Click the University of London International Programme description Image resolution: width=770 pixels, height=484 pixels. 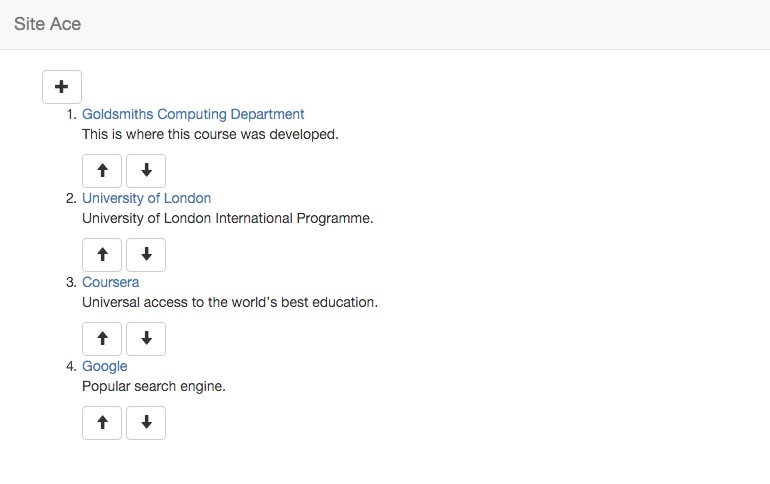click(x=227, y=218)
